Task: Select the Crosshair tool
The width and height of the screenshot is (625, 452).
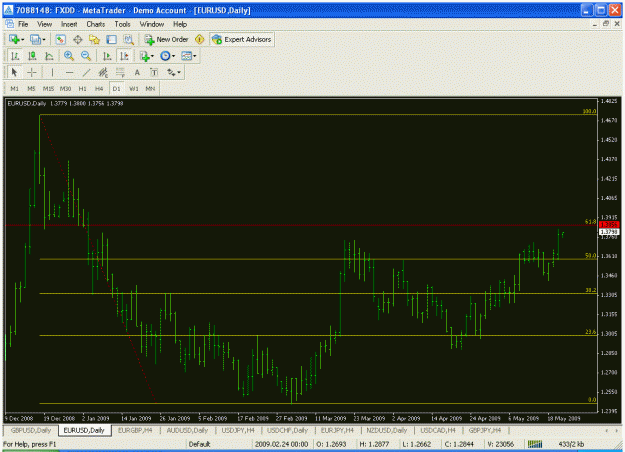Action: click(x=31, y=73)
